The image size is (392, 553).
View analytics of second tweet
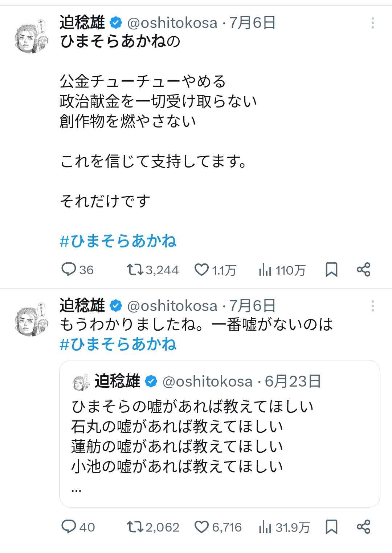[265, 527]
